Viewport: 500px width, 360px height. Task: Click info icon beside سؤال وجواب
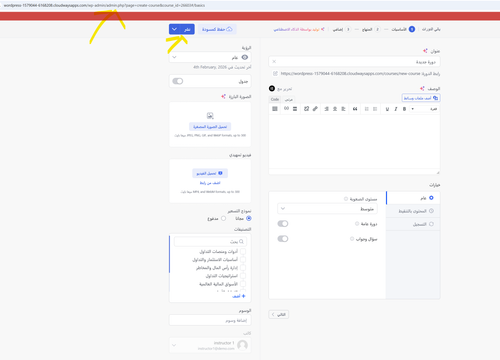pyautogui.click(x=352, y=239)
